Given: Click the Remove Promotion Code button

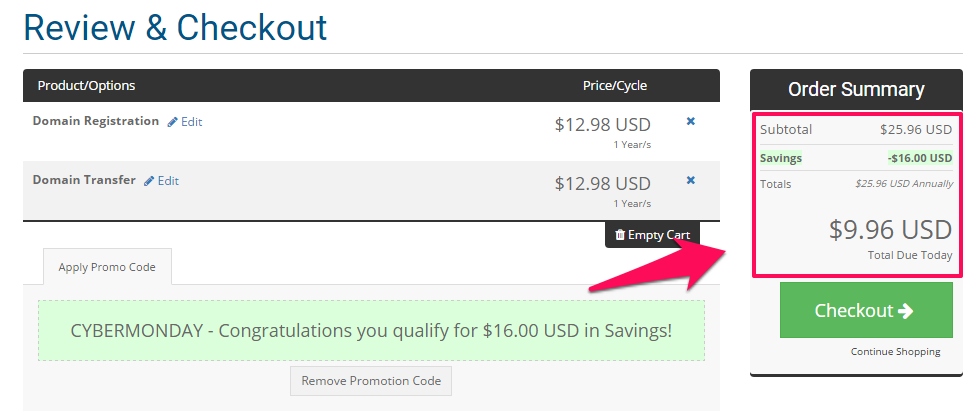Looking at the screenshot, I should 371,381.
